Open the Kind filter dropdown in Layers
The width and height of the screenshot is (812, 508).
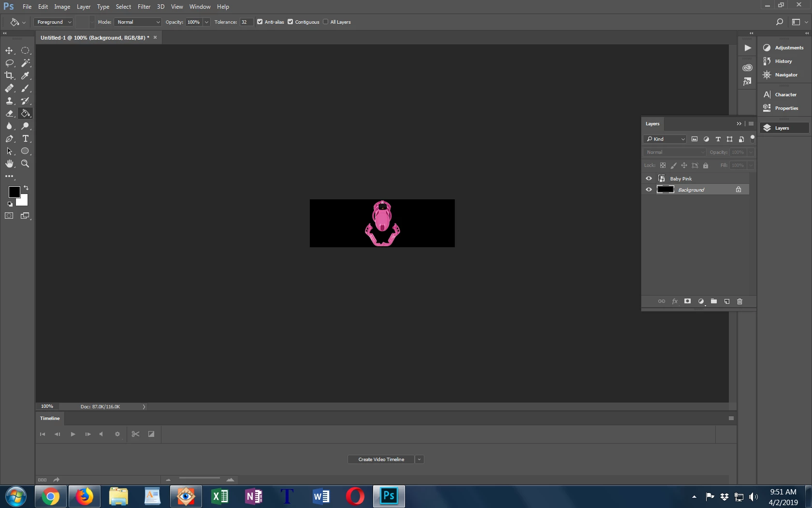(x=665, y=139)
